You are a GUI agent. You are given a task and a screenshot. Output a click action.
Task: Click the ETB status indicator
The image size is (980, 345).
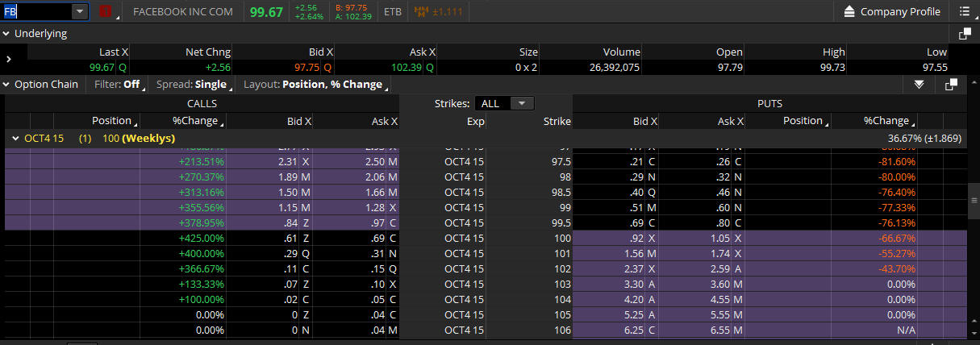tap(393, 12)
